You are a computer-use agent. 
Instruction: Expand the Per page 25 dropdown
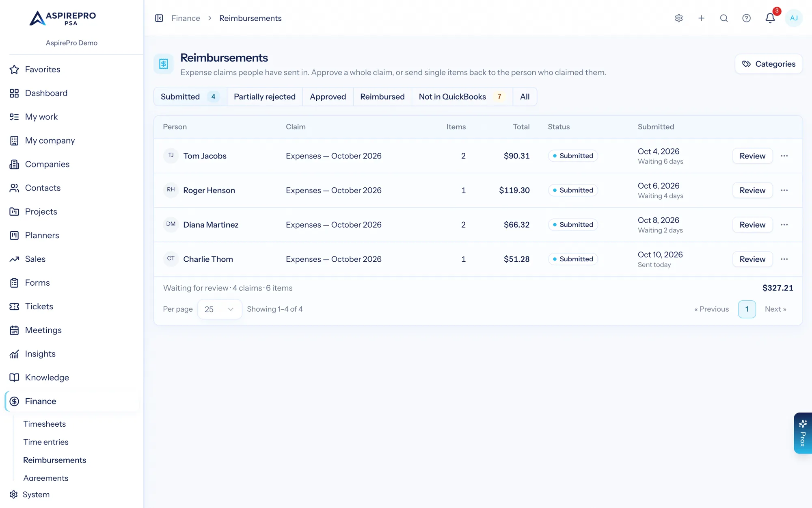tap(220, 309)
